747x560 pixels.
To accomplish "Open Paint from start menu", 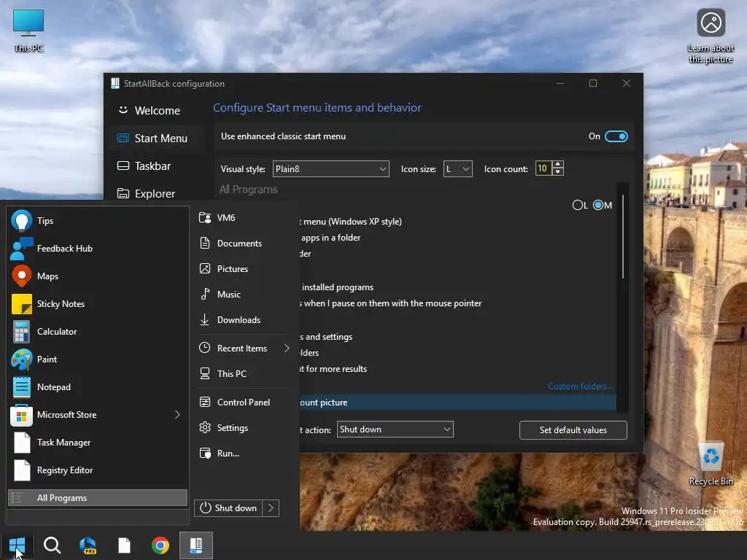I will (x=98, y=359).
